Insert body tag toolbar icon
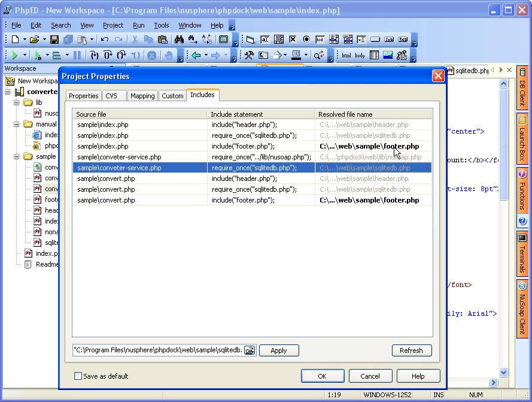 [360, 55]
